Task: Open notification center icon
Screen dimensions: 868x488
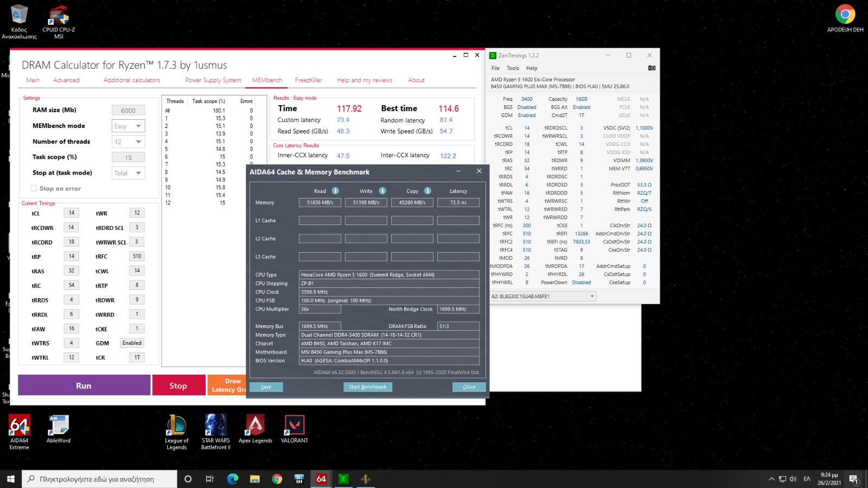Action: (x=853, y=479)
